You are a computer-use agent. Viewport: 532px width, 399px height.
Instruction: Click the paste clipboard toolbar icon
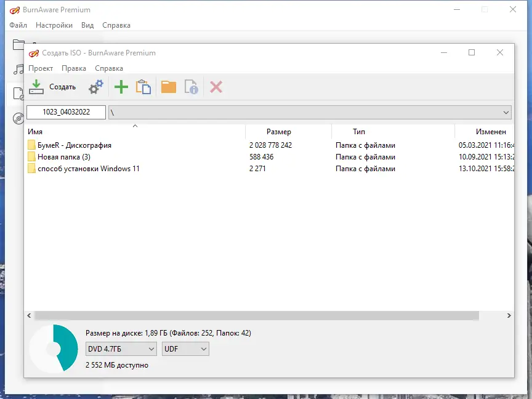point(143,87)
